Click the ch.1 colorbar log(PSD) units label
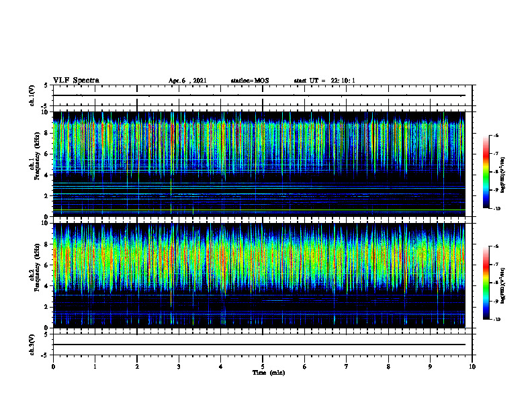Screen dimensions: 532x411 [x=503, y=175]
